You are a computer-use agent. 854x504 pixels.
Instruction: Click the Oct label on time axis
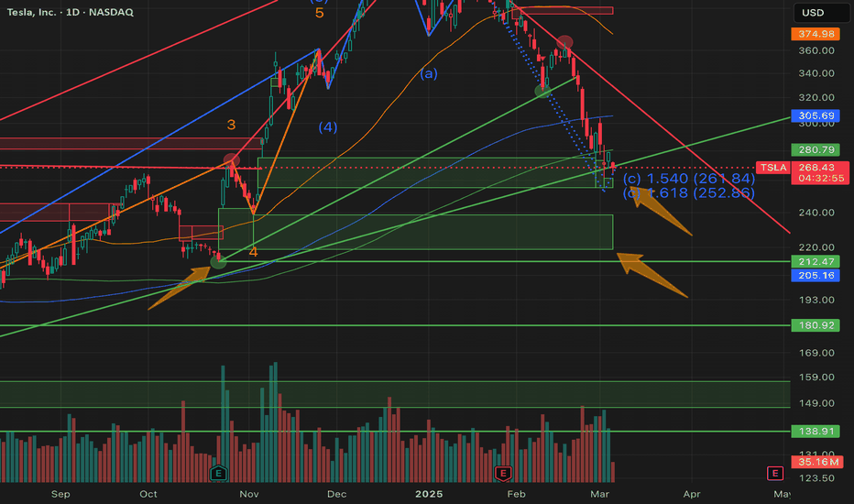tap(148, 494)
